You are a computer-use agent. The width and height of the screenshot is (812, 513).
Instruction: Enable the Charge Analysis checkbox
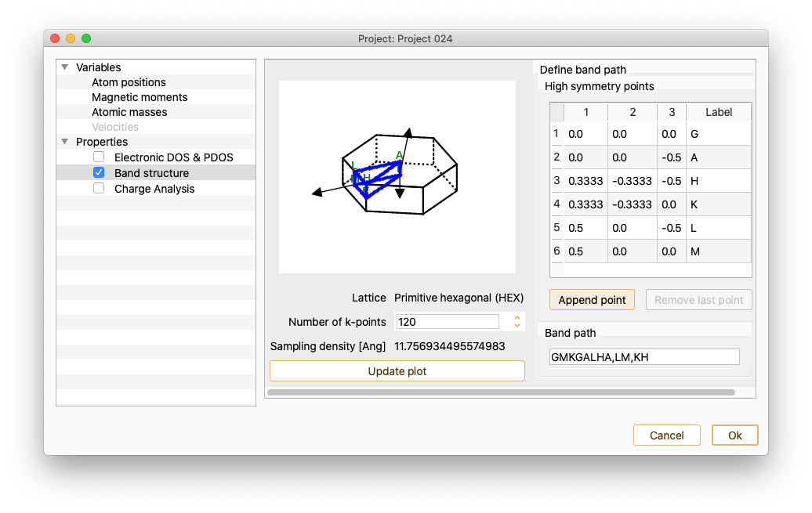click(99, 189)
